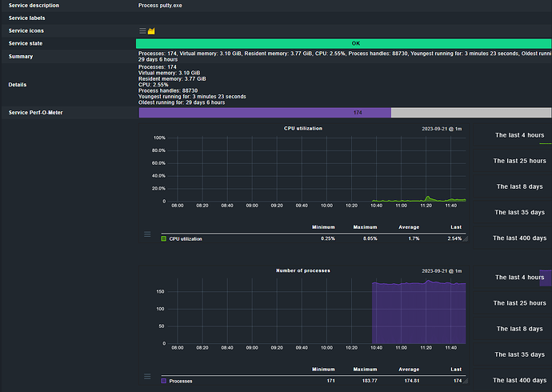Image resolution: width=552 pixels, height=392 pixels.
Task: Click the yellow service rule icon
Action: coord(151,30)
